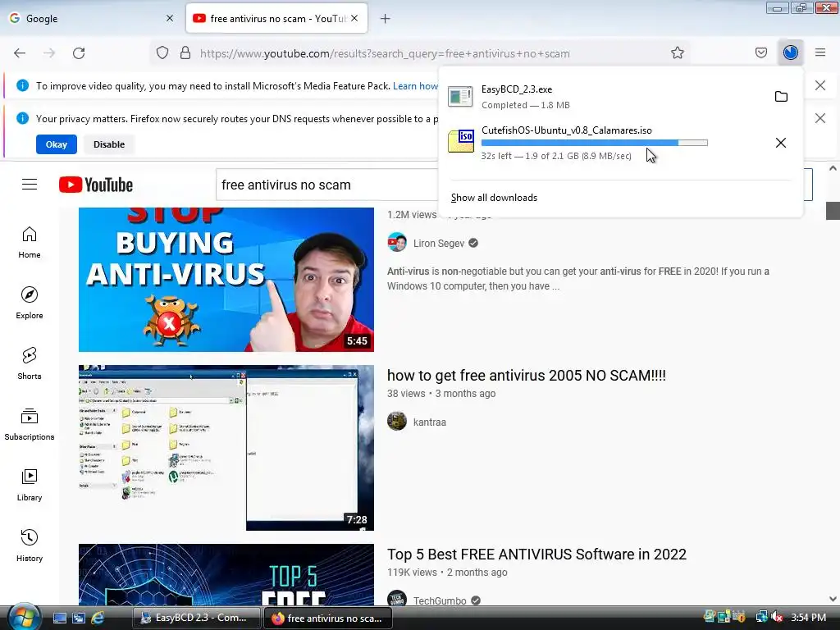The image size is (840, 630).
Task: Bookmark this page with the star icon
Action: click(x=677, y=53)
